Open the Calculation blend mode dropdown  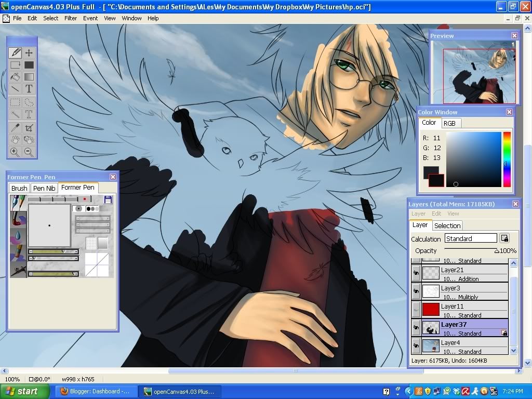coord(471,238)
